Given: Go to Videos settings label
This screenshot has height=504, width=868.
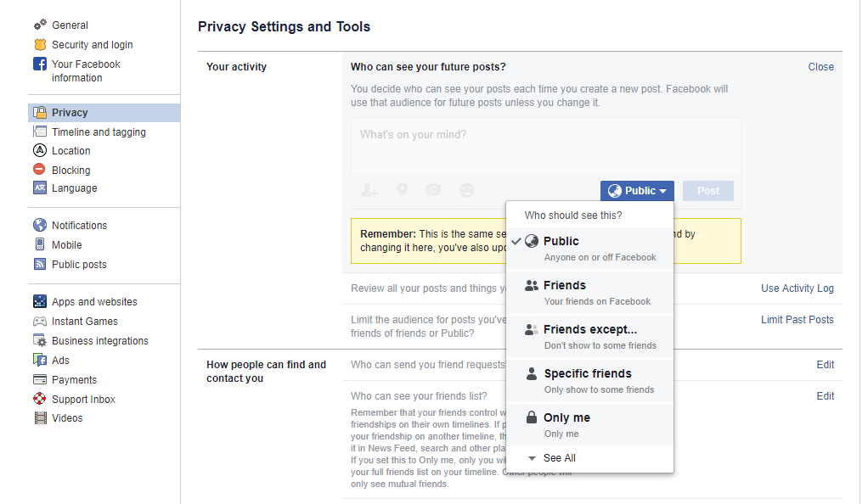Looking at the screenshot, I should tap(67, 418).
